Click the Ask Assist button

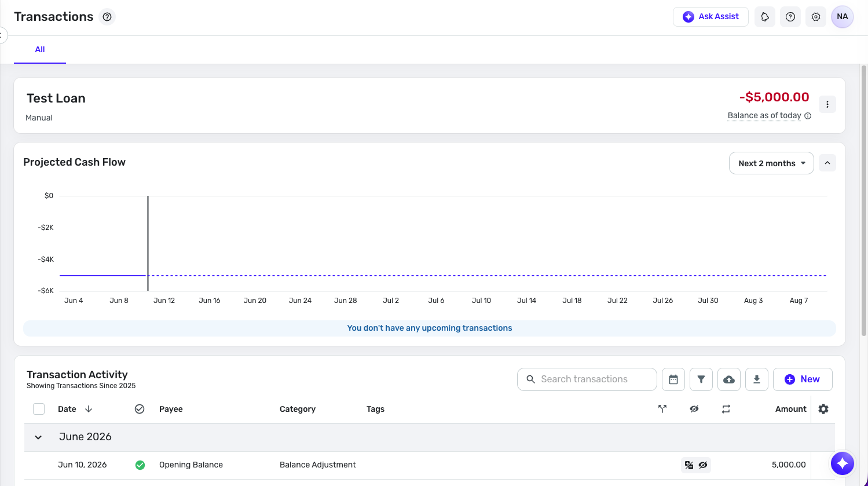710,17
